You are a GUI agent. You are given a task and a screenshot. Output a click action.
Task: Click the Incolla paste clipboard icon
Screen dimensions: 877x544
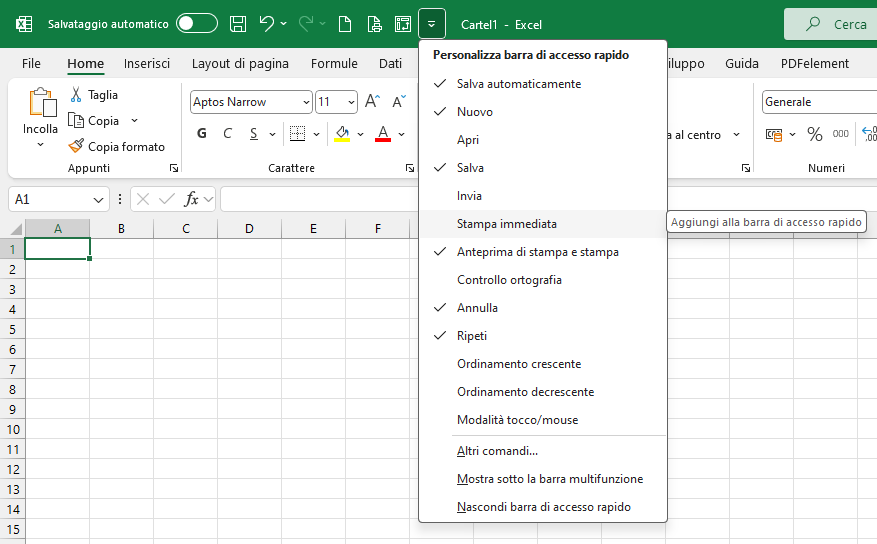pos(41,102)
